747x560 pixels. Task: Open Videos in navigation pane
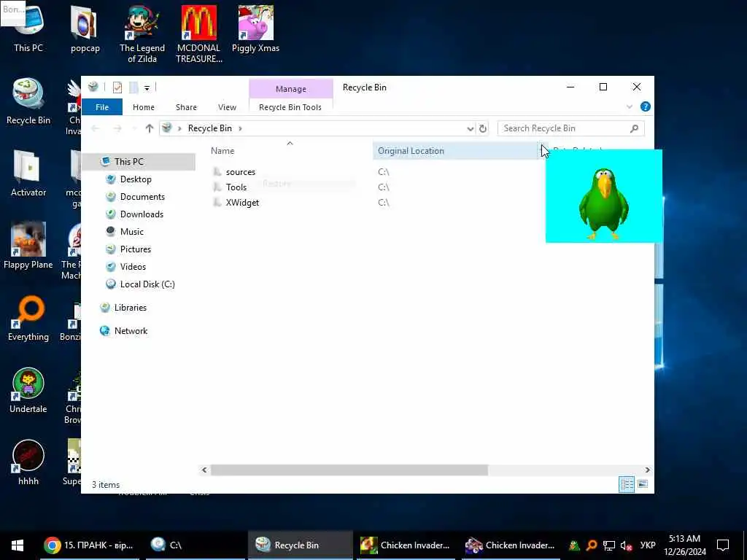[x=133, y=267]
